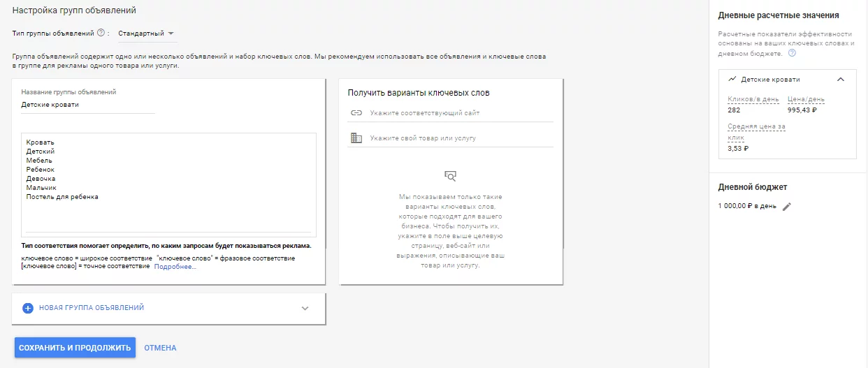Image resolution: width=868 pixels, height=368 pixels.
Task: Open the Подробнее link about match types
Action: [x=175, y=267]
